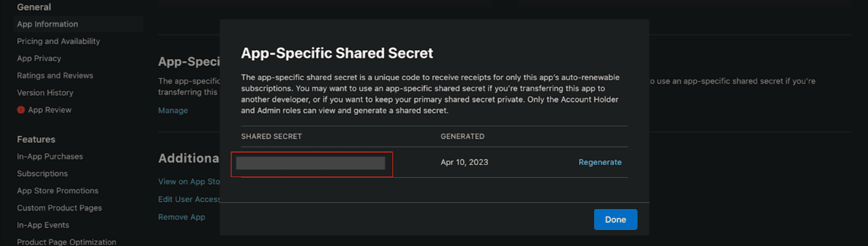Image resolution: width=868 pixels, height=246 pixels.
Task: Go to Product Page Optimization
Action: (x=67, y=241)
